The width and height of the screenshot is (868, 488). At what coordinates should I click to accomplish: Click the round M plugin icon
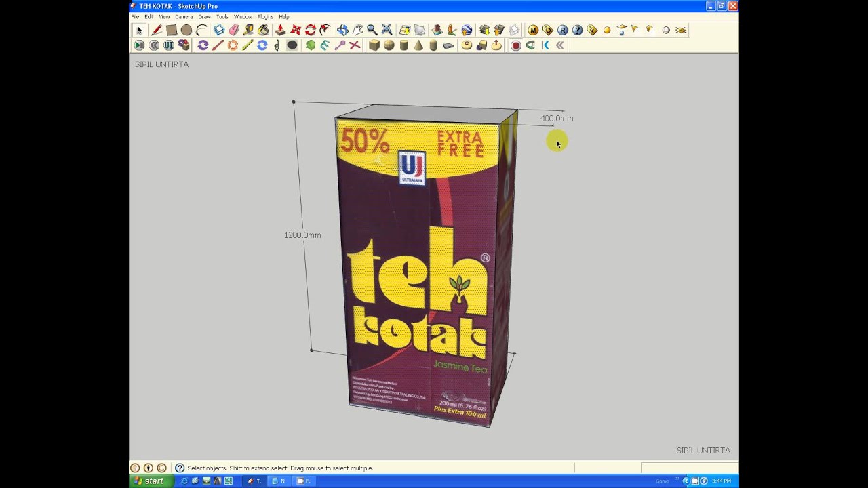tap(533, 30)
